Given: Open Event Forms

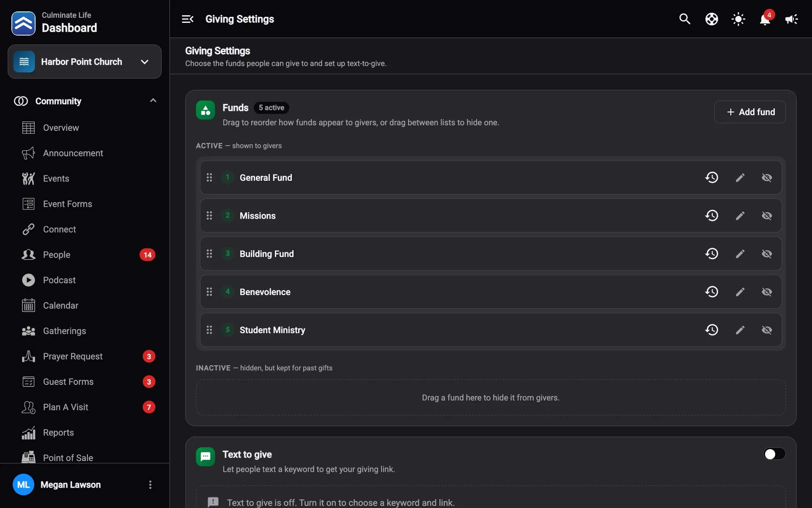Looking at the screenshot, I should (85, 204).
